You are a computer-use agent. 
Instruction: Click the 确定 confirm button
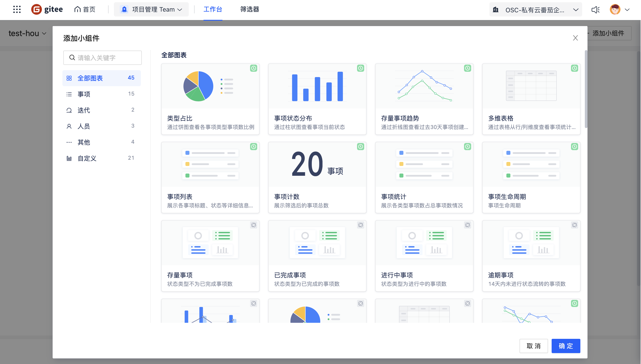565,346
